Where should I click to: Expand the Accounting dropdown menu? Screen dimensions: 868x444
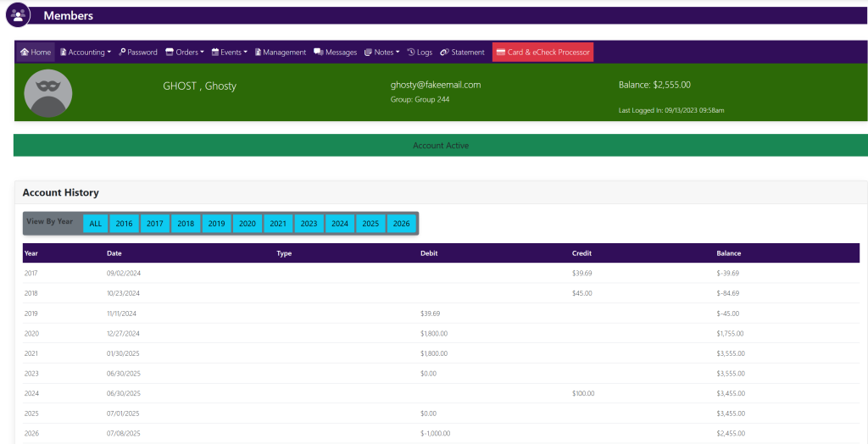(x=86, y=53)
